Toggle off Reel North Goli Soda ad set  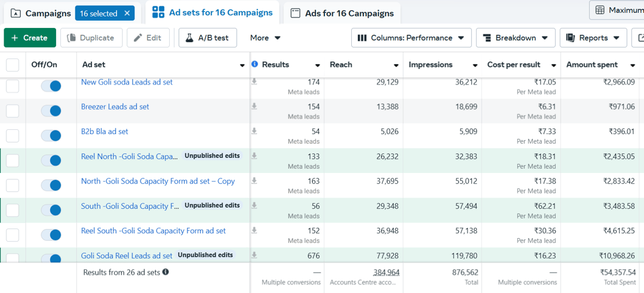click(51, 160)
